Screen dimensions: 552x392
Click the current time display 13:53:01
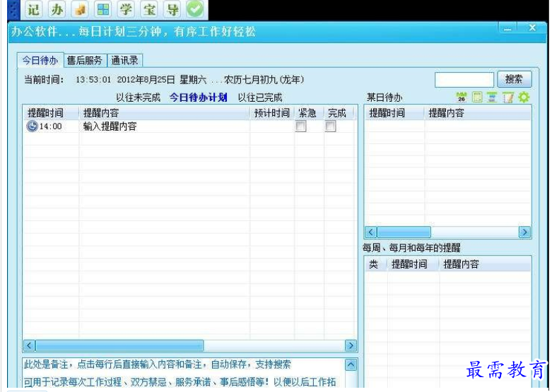93,80
